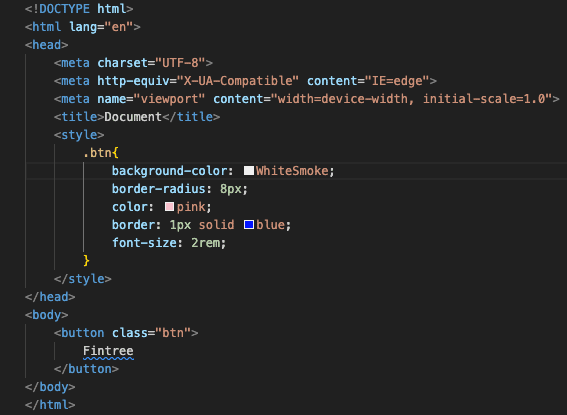Open the WhiteSmoke color swatch picker

[x=249, y=171]
